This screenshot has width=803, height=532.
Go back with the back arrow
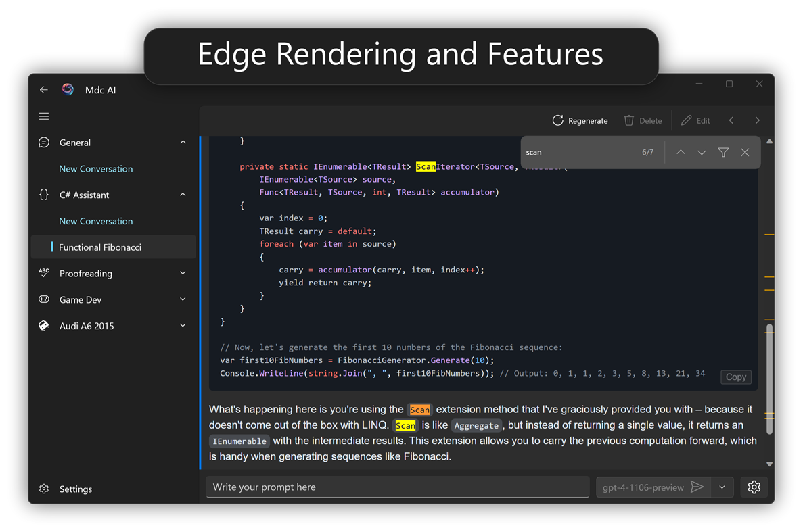pos(43,89)
